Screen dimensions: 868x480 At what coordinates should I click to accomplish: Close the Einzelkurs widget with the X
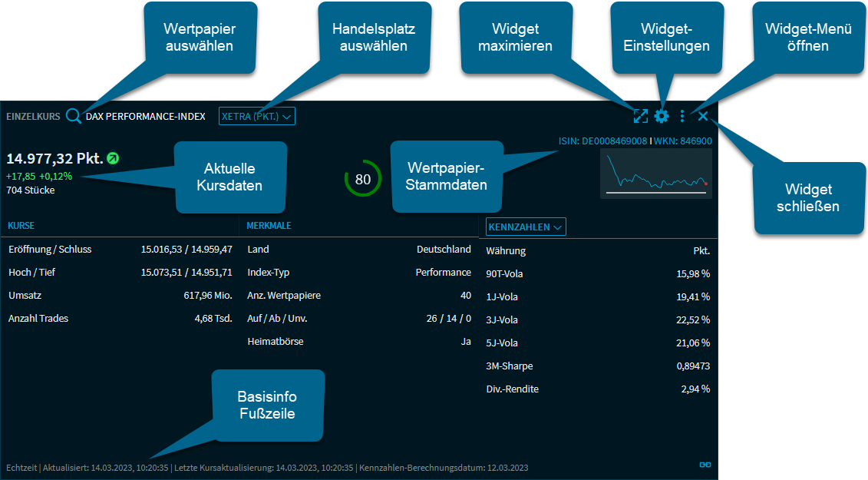coord(703,116)
